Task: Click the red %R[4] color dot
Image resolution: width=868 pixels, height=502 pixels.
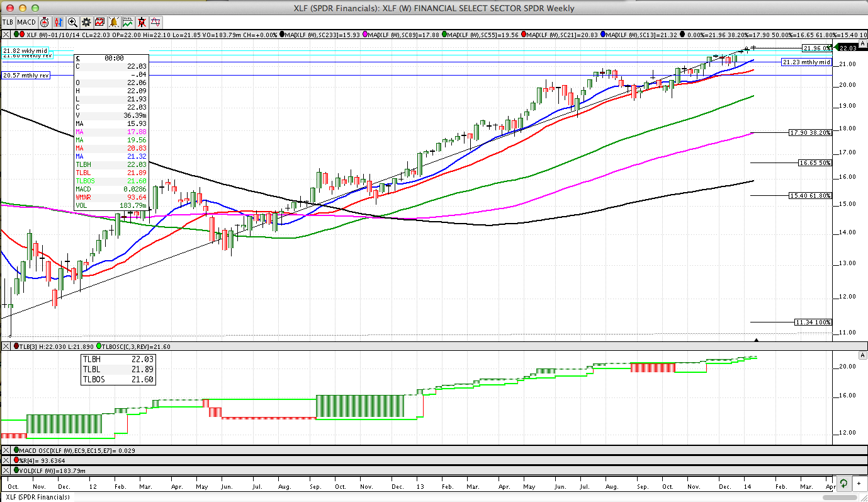Action: [x=16, y=460]
